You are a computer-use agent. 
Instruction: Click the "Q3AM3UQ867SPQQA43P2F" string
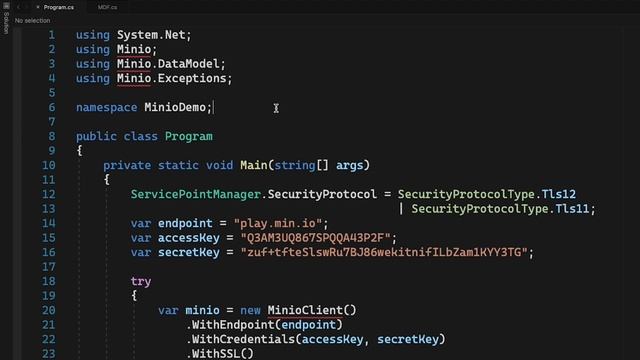click(315, 238)
